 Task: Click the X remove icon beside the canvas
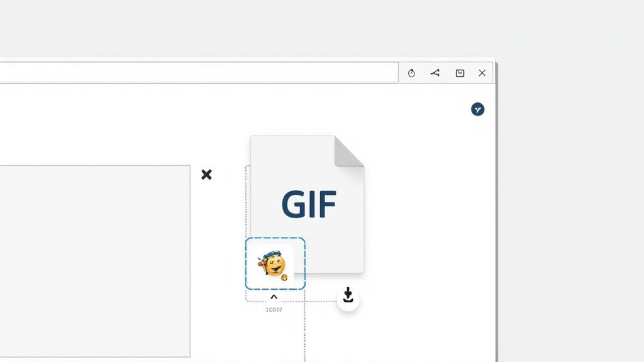pyautogui.click(x=206, y=175)
